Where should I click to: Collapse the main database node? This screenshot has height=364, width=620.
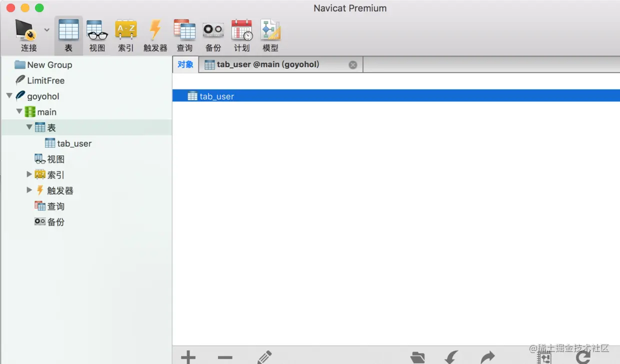(x=19, y=111)
